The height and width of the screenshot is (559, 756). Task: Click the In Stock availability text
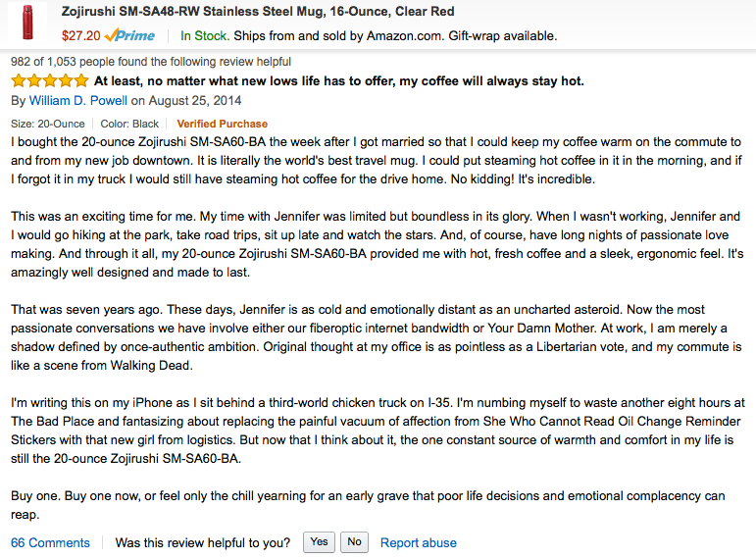pyautogui.click(x=204, y=36)
